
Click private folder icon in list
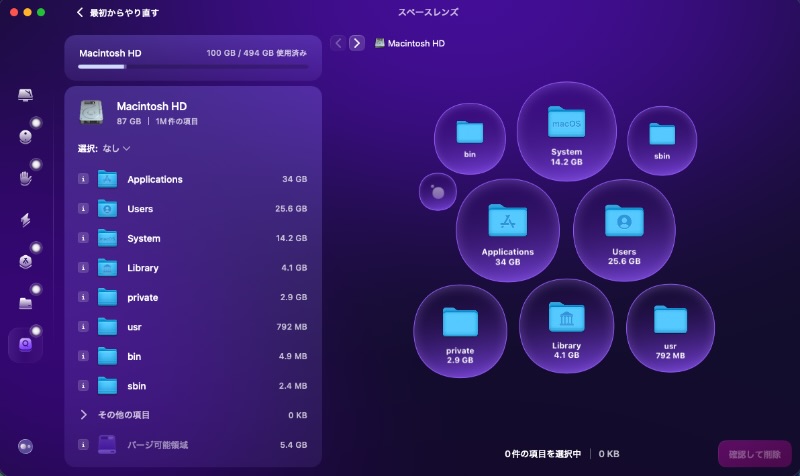pos(107,297)
